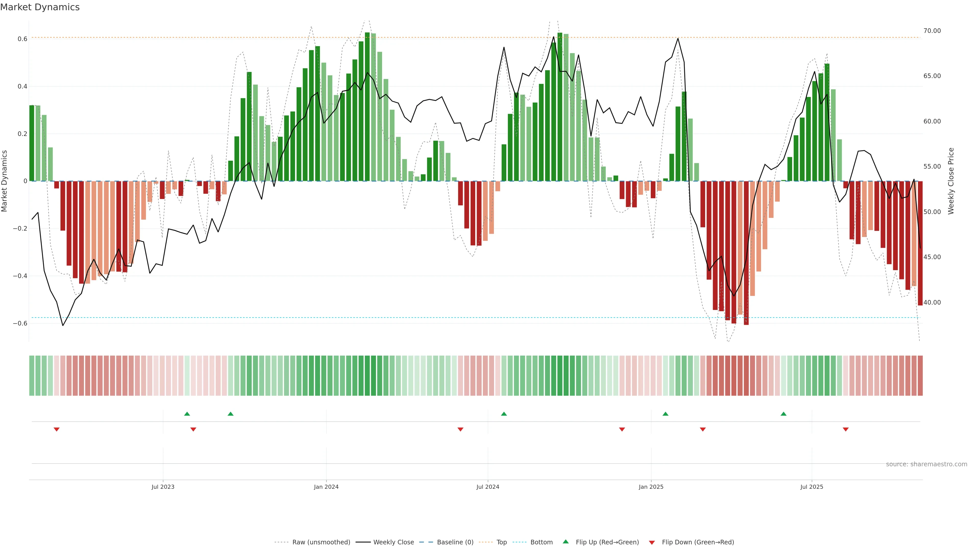This screenshot has width=980, height=551.
Task: Toggle the Weekly Close legend entry
Action: 393,542
